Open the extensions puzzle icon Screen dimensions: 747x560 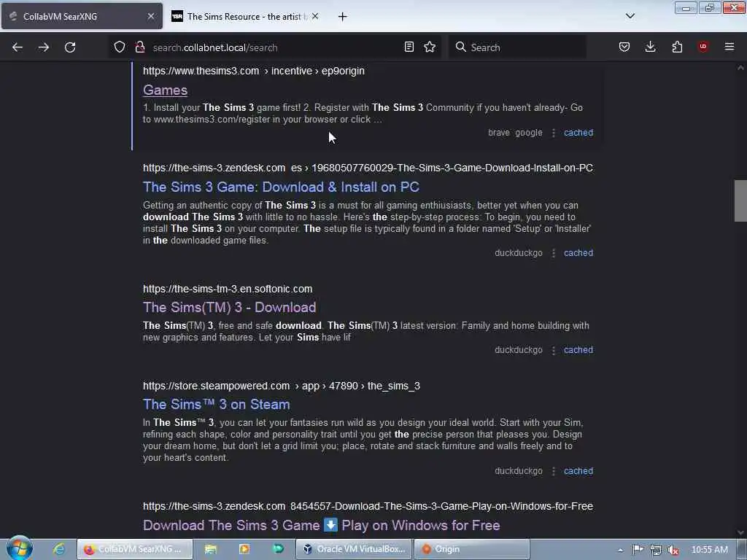pos(677,47)
